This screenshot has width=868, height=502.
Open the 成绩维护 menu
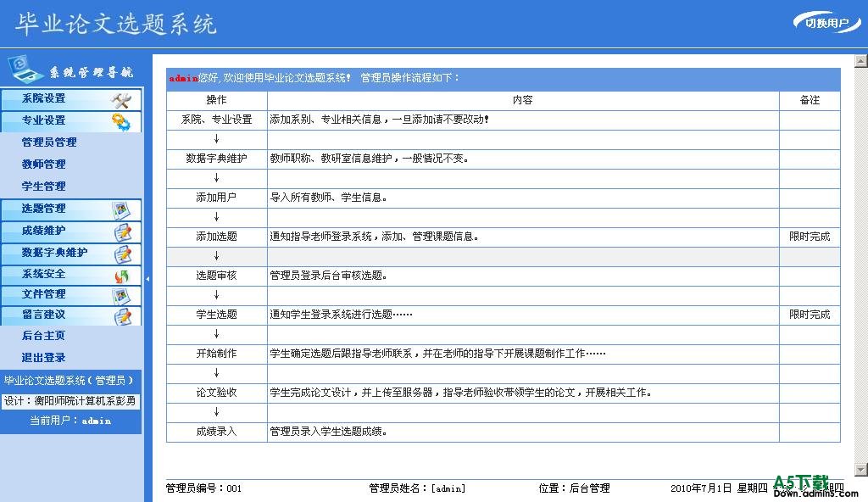click(71, 231)
